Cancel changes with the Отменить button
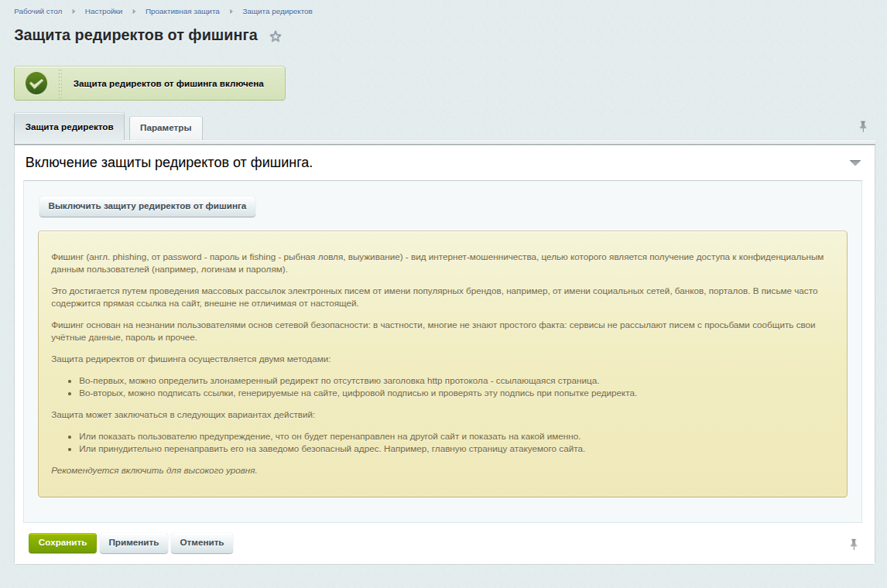Image resolution: width=887 pixels, height=588 pixels. [x=202, y=543]
